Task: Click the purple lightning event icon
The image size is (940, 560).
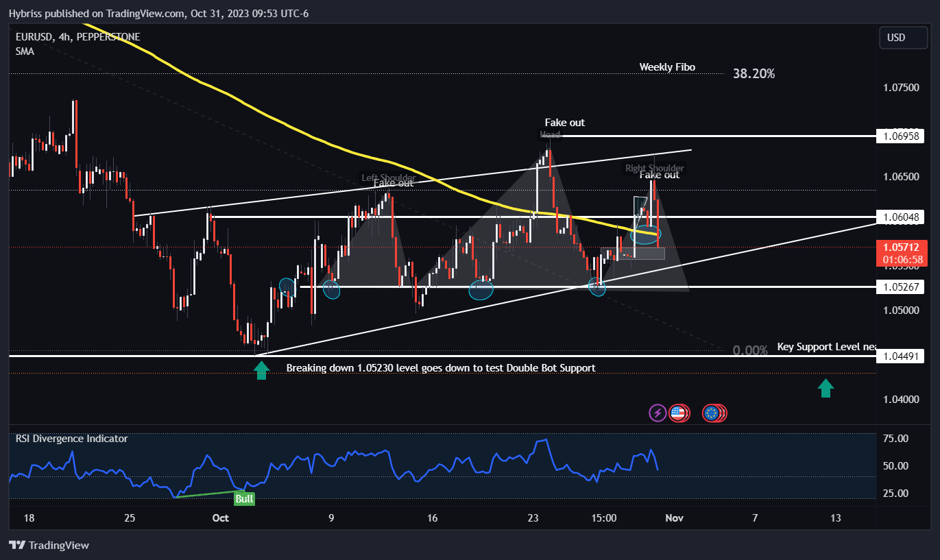Action: [658, 413]
